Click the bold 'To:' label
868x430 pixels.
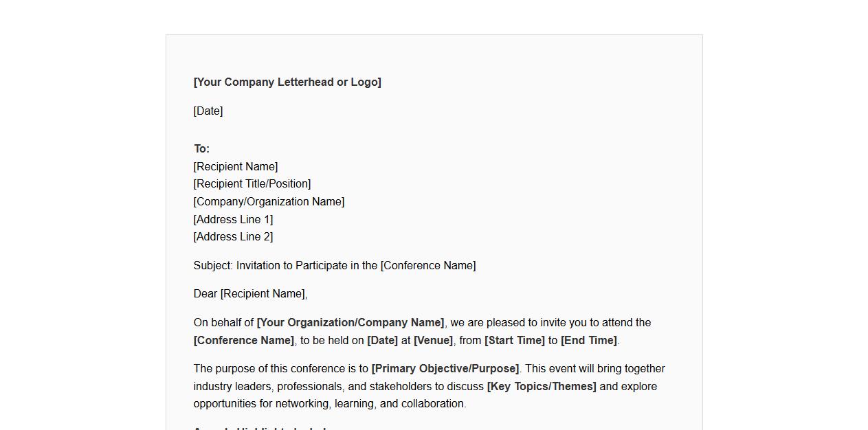click(201, 149)
